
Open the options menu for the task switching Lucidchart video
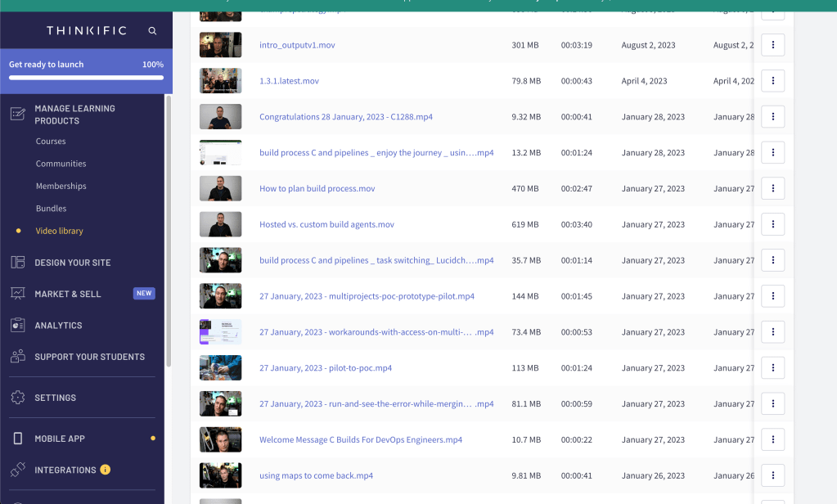(772, 260)
